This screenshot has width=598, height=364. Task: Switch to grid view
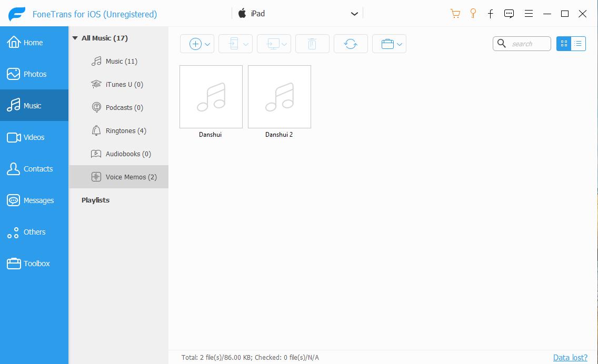[x=564, y=44]
